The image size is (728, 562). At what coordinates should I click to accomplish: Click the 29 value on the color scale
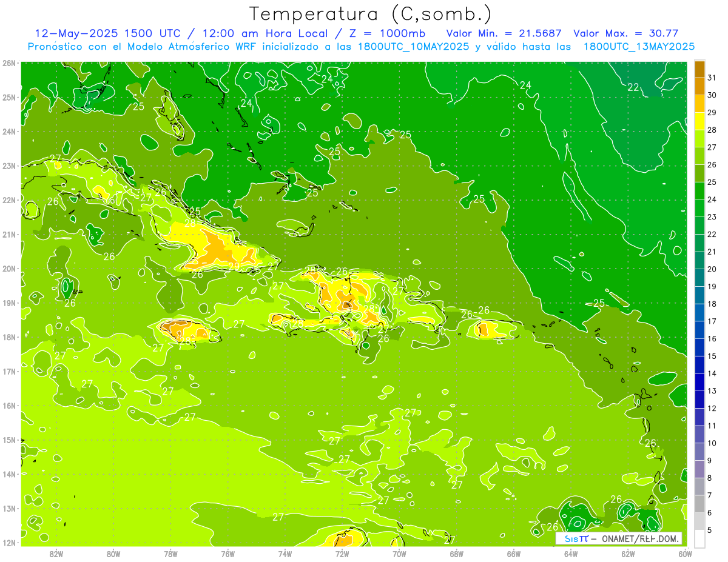click(712, 113)
